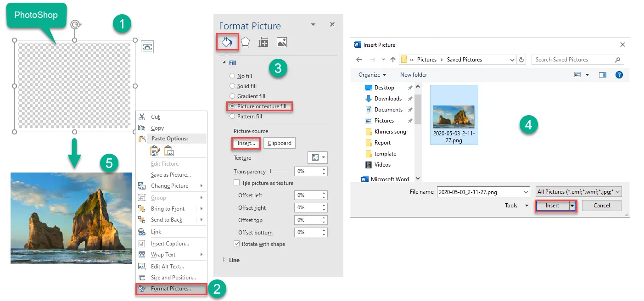The height and width of the screenshot is (301, 644).
Task: Open the Change Picture submenu
Action: click(171, 186)
